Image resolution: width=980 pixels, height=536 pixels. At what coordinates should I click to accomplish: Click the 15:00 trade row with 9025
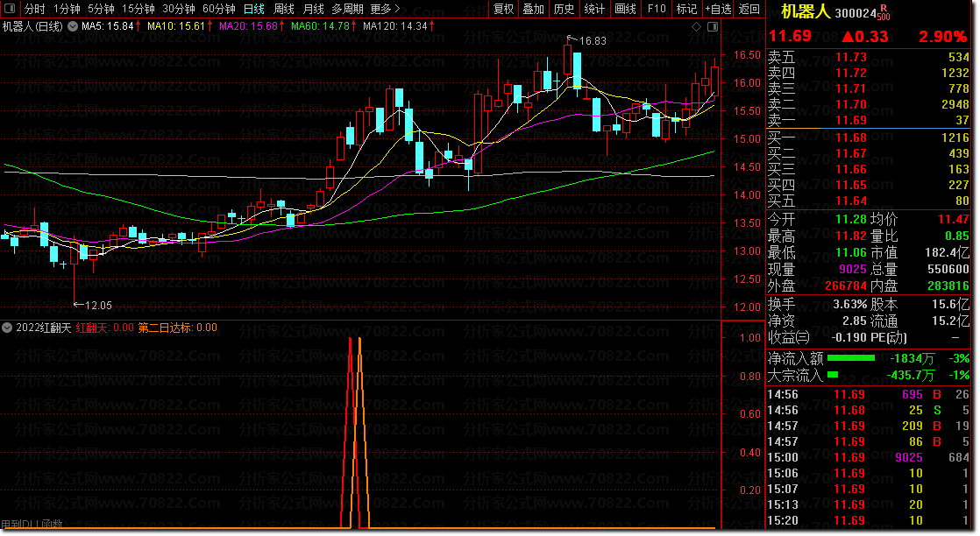(x=868, y=457)
